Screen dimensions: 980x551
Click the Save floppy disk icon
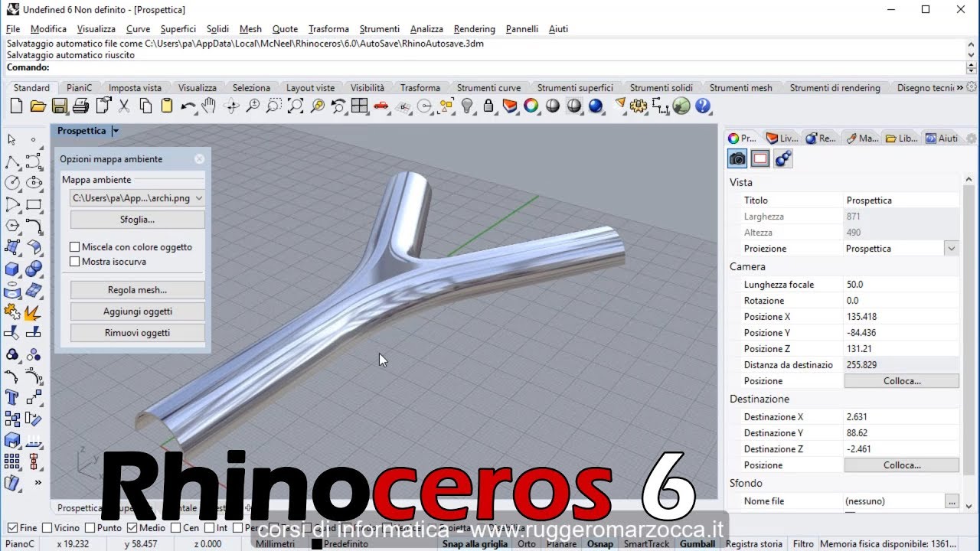(60, 106)
